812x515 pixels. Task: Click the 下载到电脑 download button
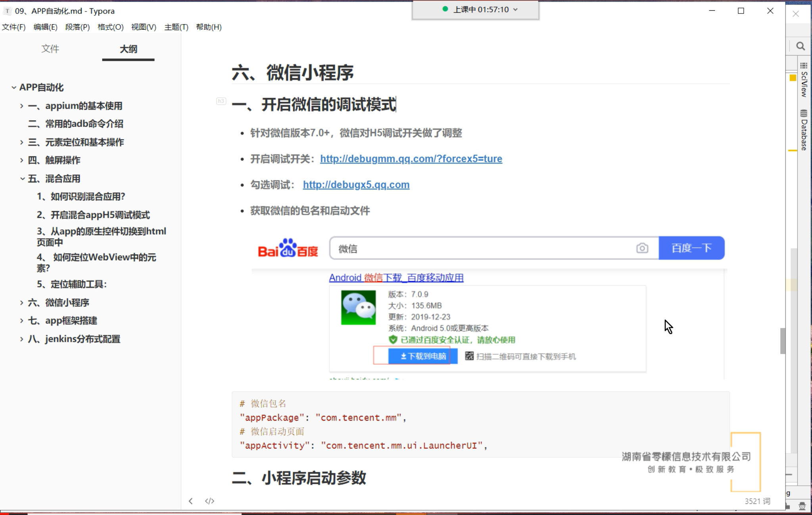422,356
